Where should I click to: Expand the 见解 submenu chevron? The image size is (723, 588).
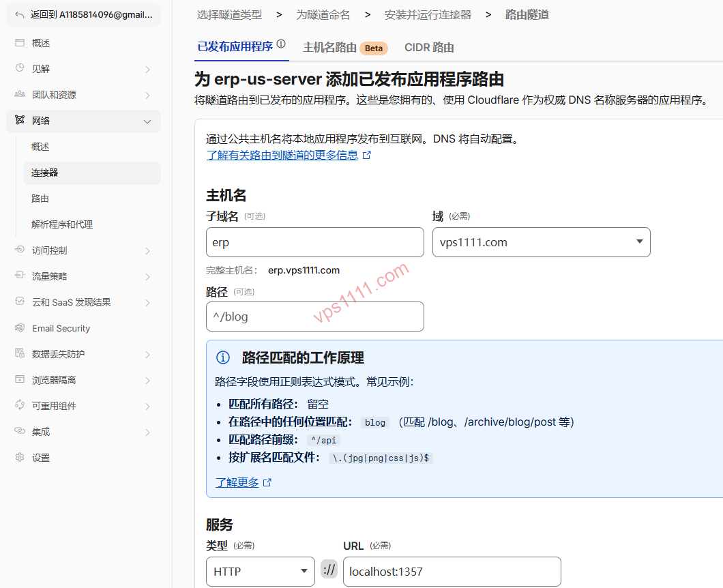147,69
